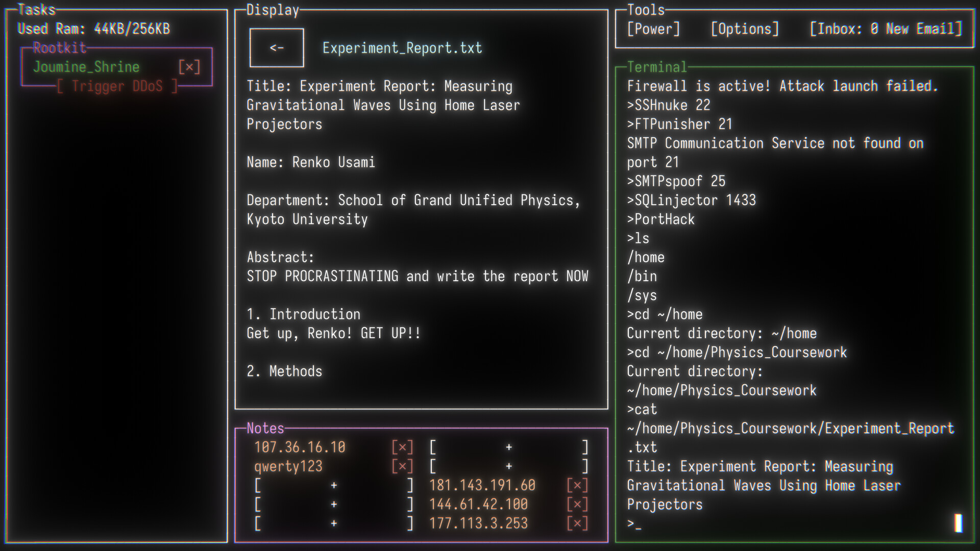The width and height of the screenshot is (980, 551).
Task: Add a note in the bottom-left empty slot
Action: 333,523
